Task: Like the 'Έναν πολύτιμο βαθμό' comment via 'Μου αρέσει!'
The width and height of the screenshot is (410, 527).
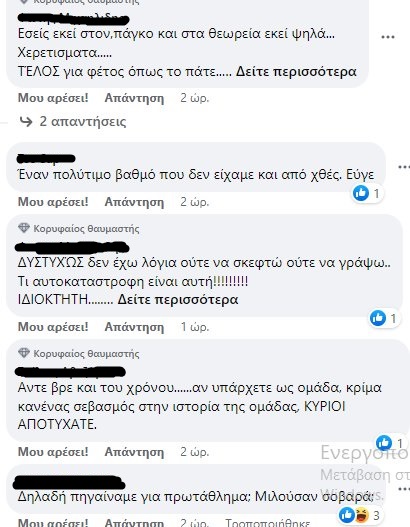Action: [x=53, y=202]
